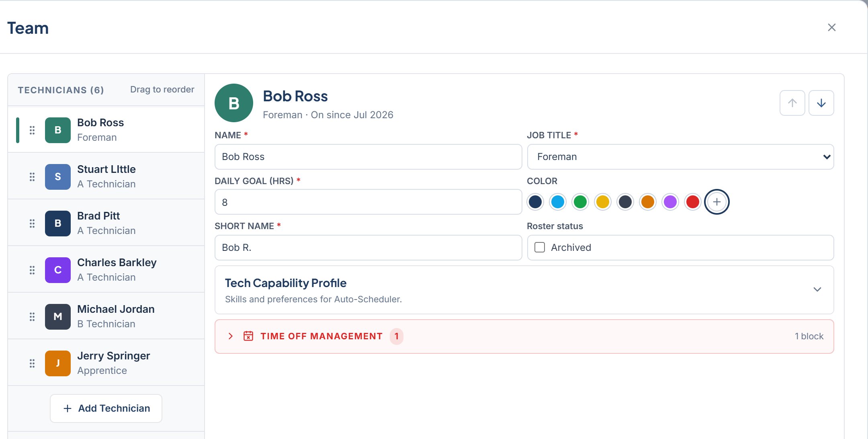The height and width of the screenshot is (439, 868).
Task: Click Stuart LIttle's blue S avatar
Action: coord(58,177)
